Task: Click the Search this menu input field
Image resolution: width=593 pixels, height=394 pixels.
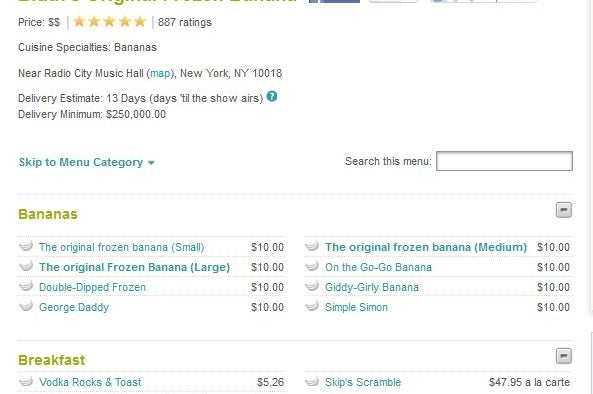Action: (504, 161)
